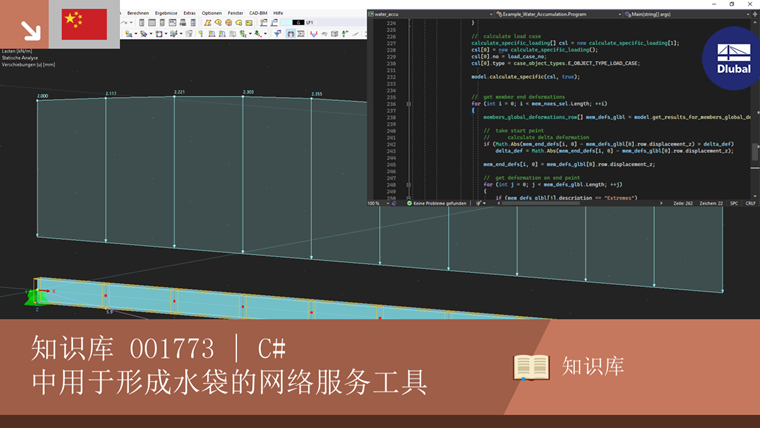Collapse the inner for loop at line 248
This screenshot has height=428, width=760.
409,185
